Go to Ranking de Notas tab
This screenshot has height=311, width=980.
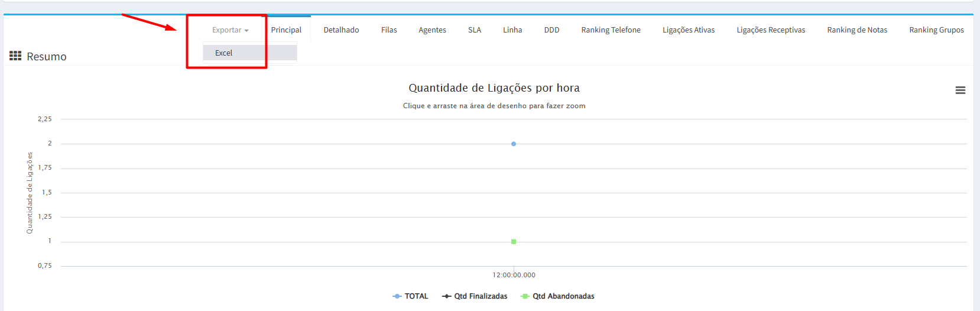[857, 30]
